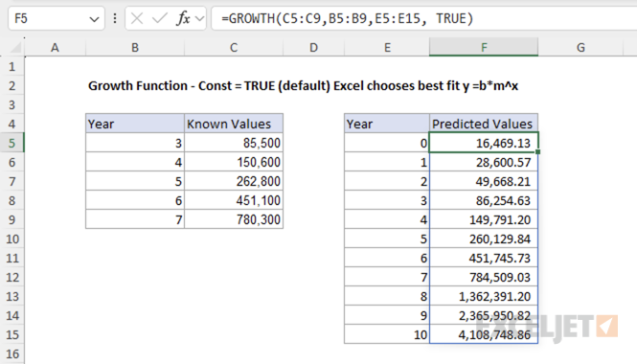Image resolution: width=637 pixels, height=364 pixels.
Task: Select predicted value cell 451,745.73
Action: tap(484, 258)
